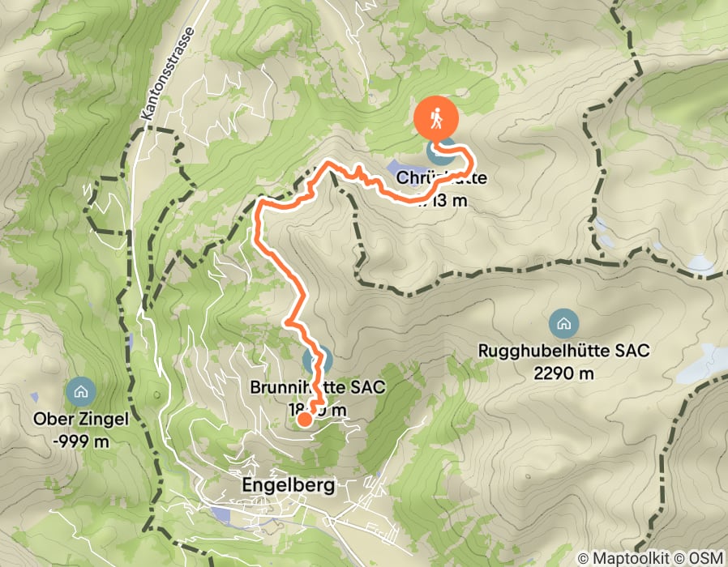Image resolution: width=728 pixels, height=567 pixels.
Task: Click the Chrüzhütte hut icon under hiker marker
Action: (441, 152)
